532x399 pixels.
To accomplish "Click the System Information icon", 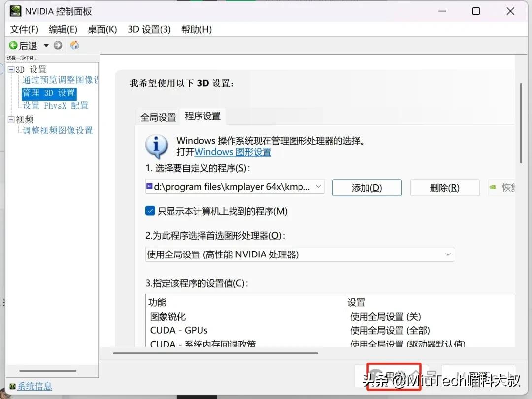I will [12, 386].
